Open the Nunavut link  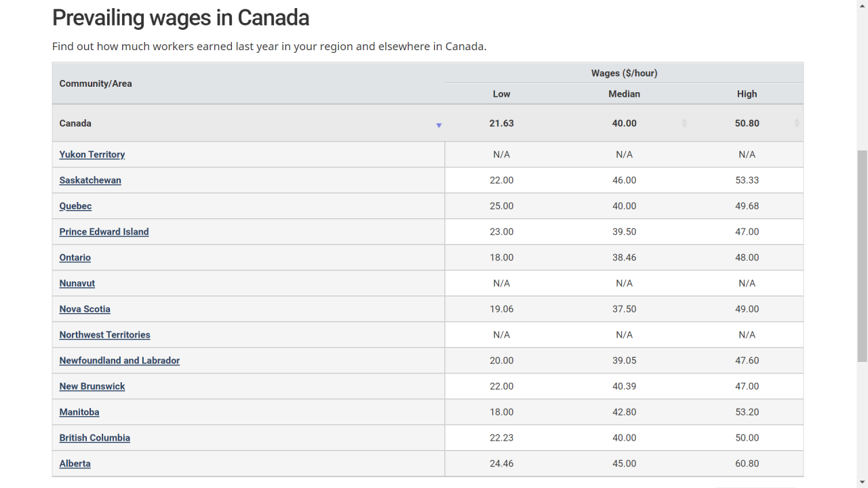tap(77, 283)
